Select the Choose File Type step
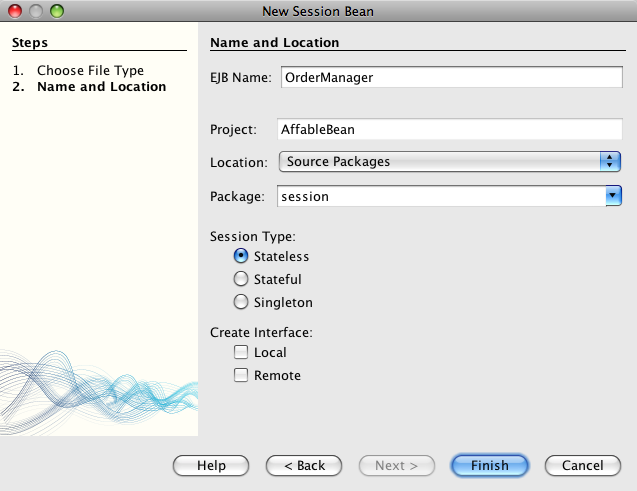 point(90,71)
